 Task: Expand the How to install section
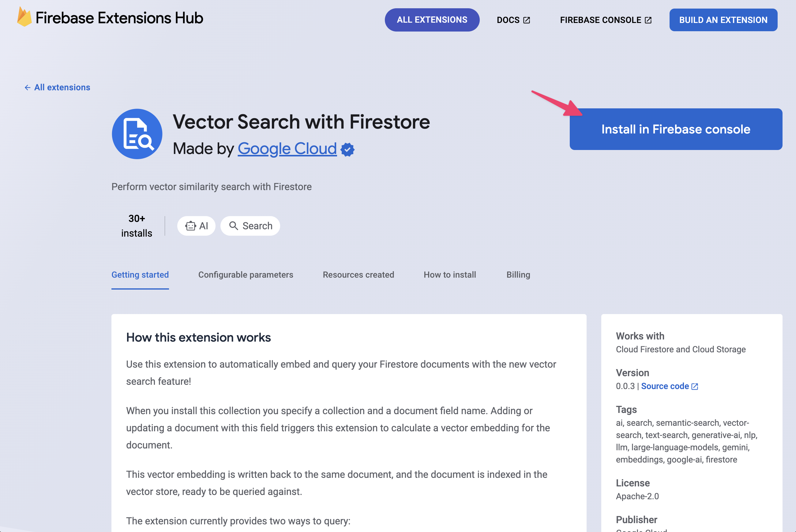click(450, 274)
